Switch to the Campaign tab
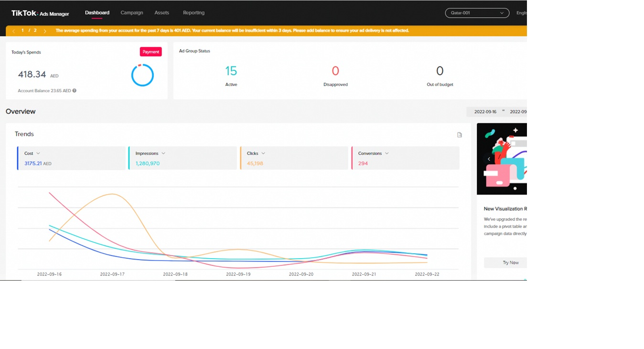 (131, 13)
